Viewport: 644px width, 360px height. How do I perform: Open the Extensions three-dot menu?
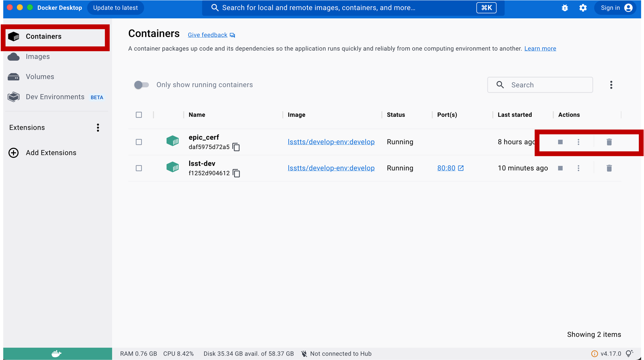[98, 128]
